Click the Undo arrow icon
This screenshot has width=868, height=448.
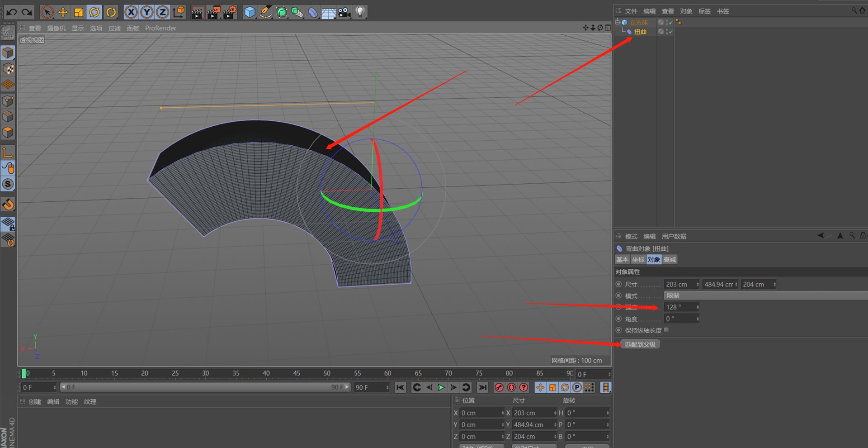[11, 12]
